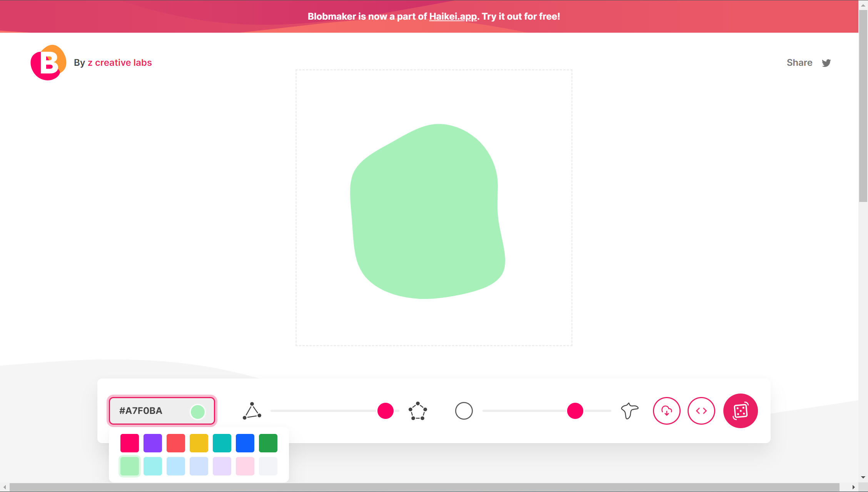Select the yellow color swatch
Screen dimensions: 868x492
pyautogui.click(x=199, y=443)
